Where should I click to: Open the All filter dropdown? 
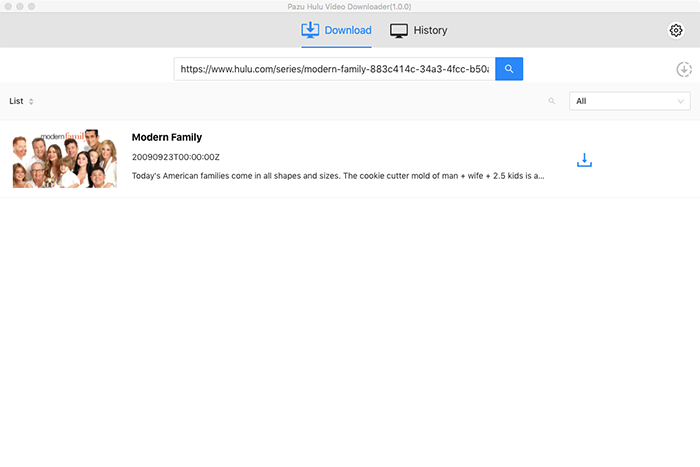pyautogui.click(x=629, y=101)
